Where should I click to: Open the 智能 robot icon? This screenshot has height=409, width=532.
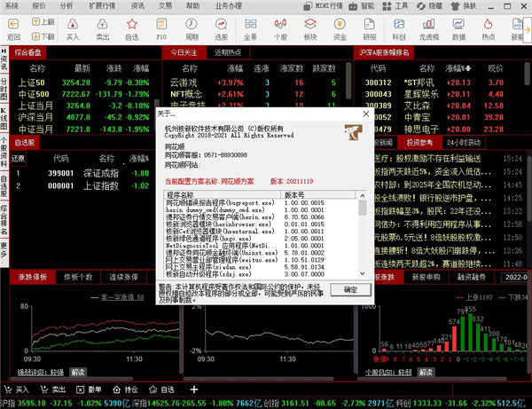pos(353,6)
